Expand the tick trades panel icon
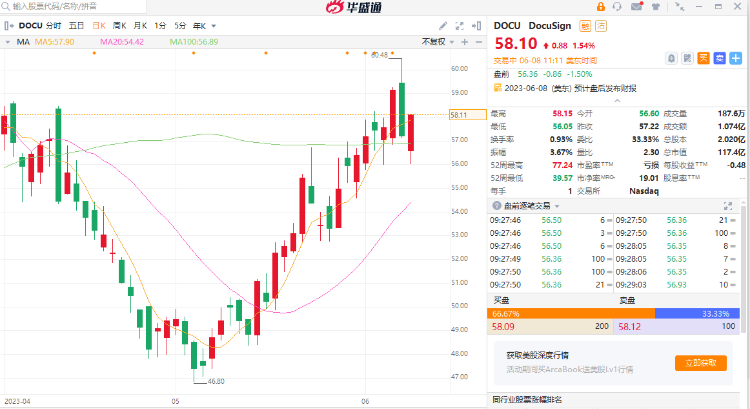 click(x=728, y=206)
